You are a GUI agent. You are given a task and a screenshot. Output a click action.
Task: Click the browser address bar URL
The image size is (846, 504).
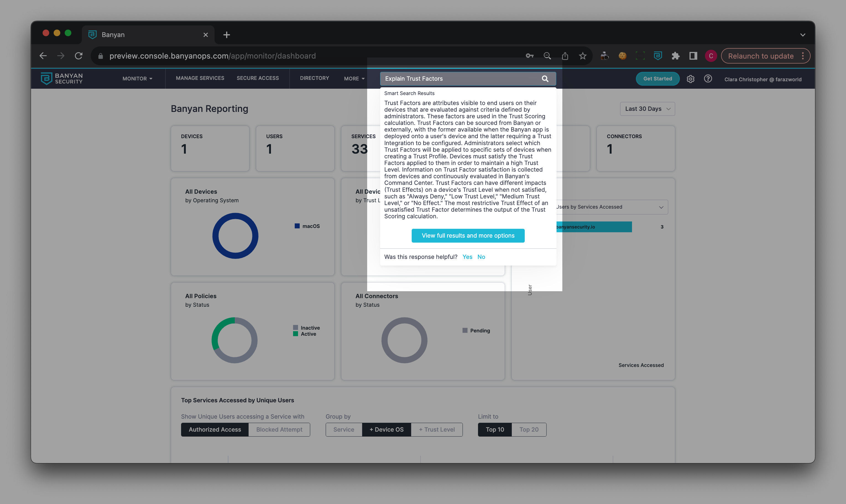coord(212,56)
